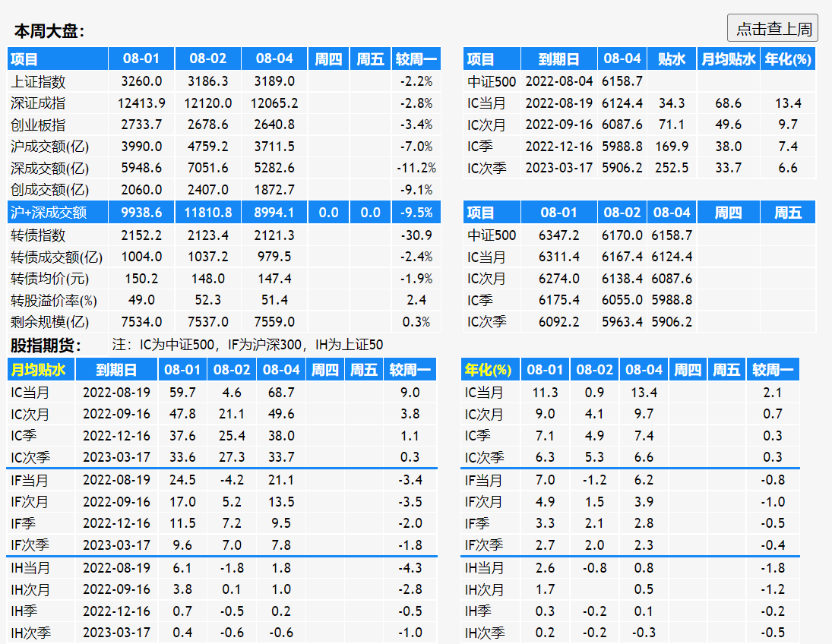
Task: Click 沪成交额(亿) 08-02 value 4759.2
Action: click(208, 147)
